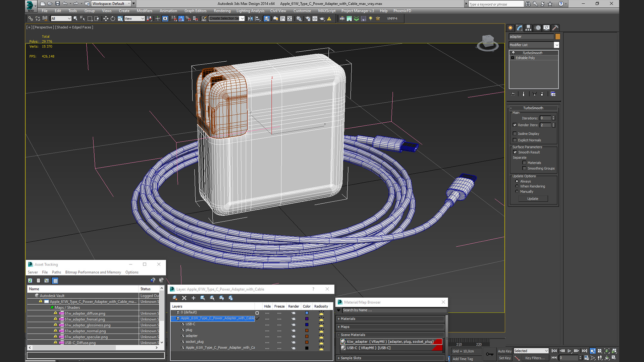Screen dimensions: 644x362
Task: Activate the Select and Move tool
Action: point(106,19)
